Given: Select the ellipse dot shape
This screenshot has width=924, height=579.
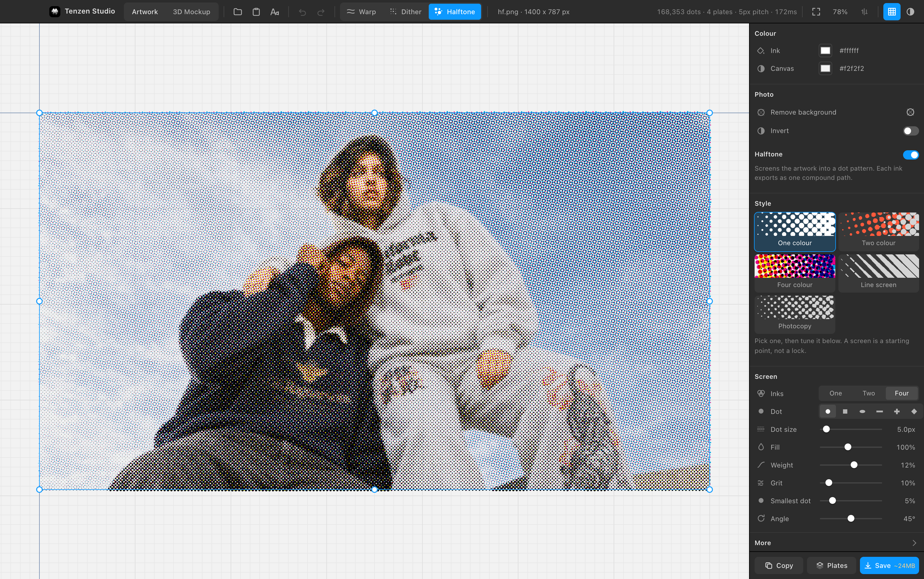Looking at the screenshot, I should click(862, 412).
